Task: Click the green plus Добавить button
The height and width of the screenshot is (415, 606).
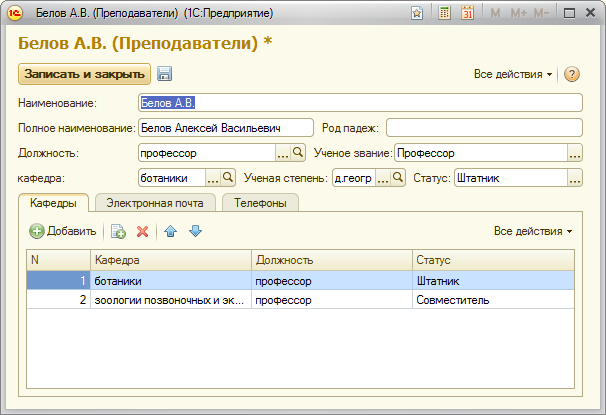Action: coord(63,231)
